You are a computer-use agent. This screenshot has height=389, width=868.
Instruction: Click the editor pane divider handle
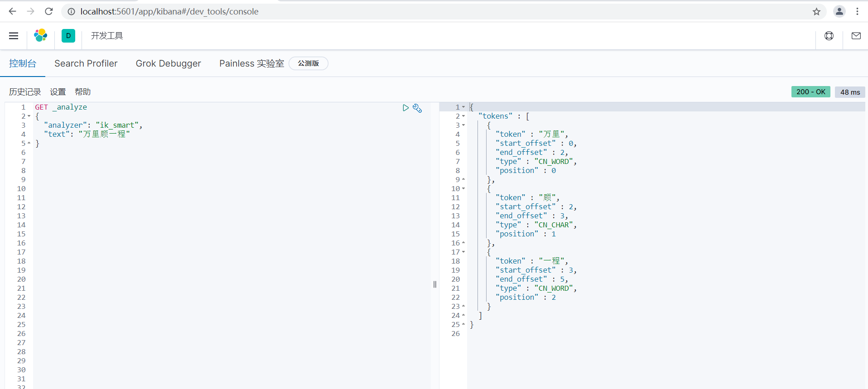pos(435,284)
